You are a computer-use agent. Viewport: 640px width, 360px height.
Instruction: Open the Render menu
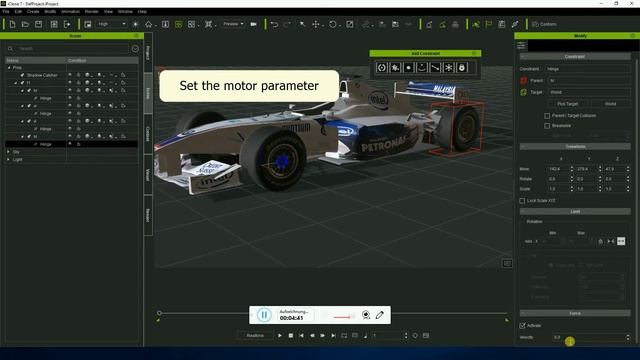[x=92, y=12]
